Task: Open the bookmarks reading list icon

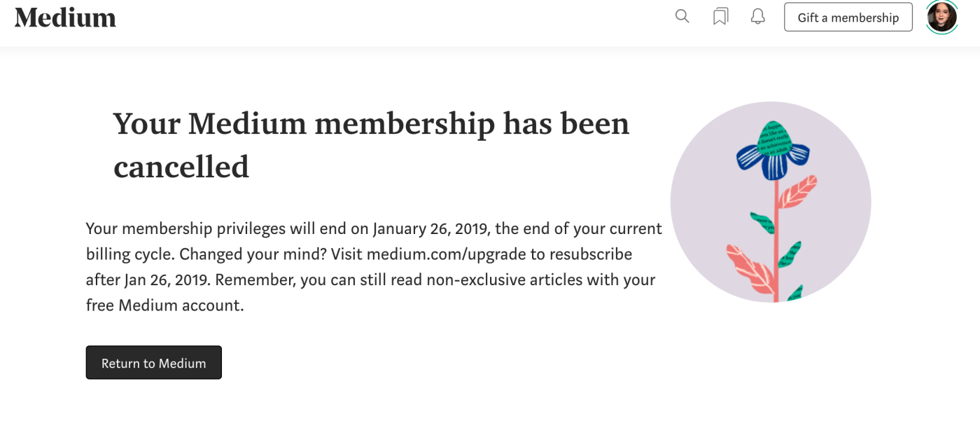Action: (x=720, y=17)
